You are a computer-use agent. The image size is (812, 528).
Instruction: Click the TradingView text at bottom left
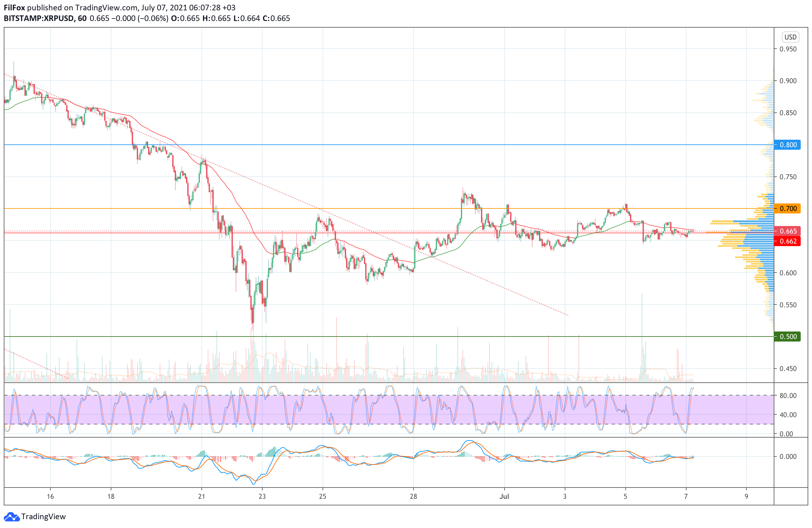click(x=43, y=516)
